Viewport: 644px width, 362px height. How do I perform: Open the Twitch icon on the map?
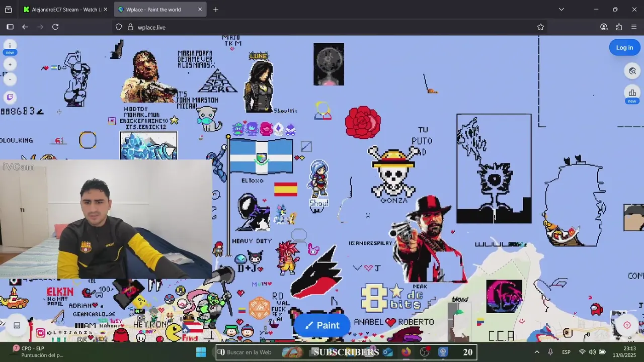(10, 97)
